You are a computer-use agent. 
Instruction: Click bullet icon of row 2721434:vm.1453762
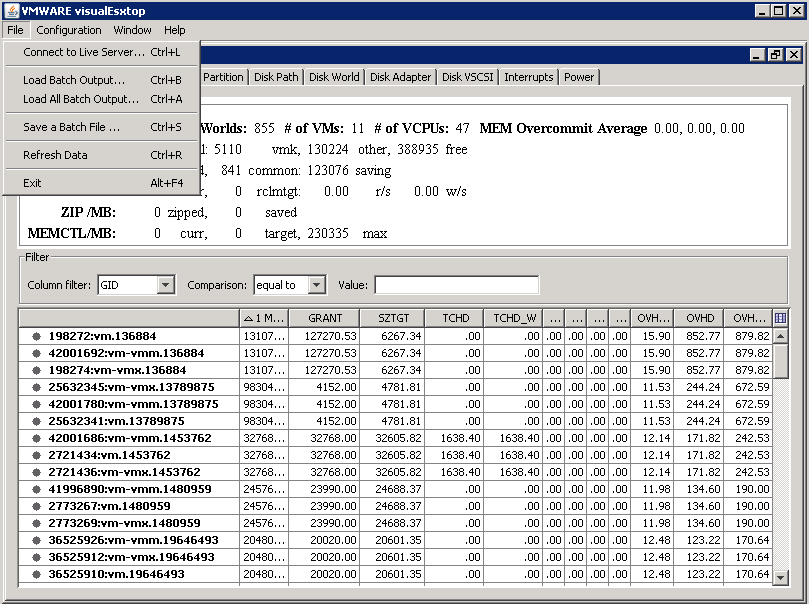point(36,455)
